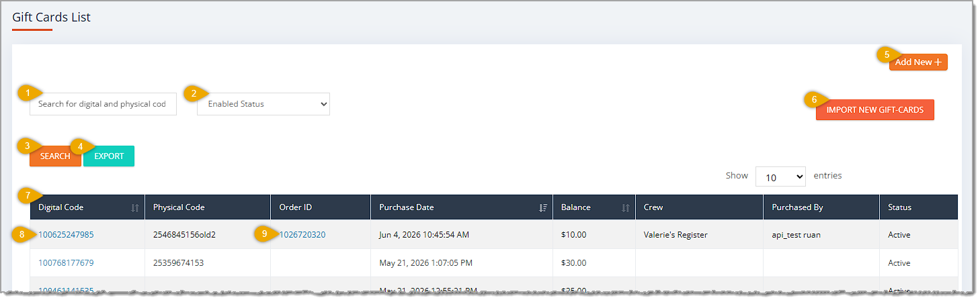Sort by Balance arrows icon
Screen dimensions: 980x302
click(626, 208)
